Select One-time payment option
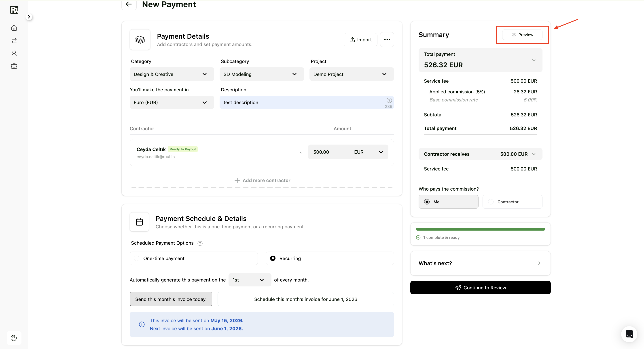 point(193,258)
